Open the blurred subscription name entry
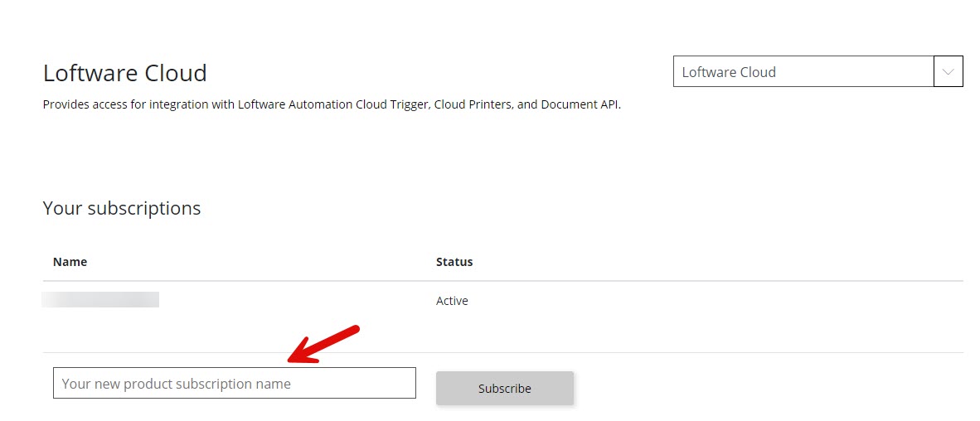The image size is (980, 421). pos(100,300)
